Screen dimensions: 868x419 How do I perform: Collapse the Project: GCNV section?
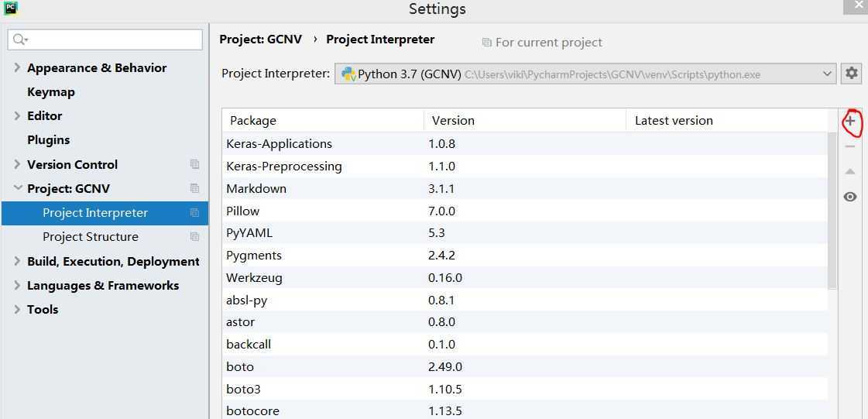17,188
